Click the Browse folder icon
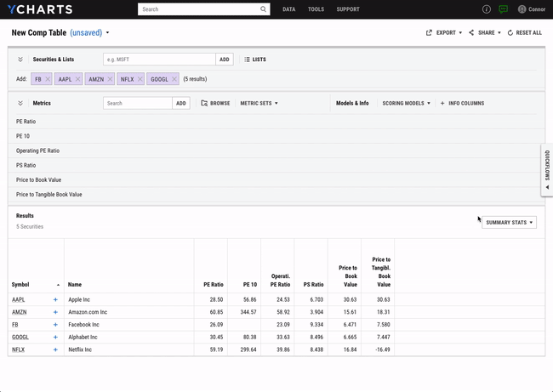The width and height of the screenshot is (553, 392). [x=204, y=103]
